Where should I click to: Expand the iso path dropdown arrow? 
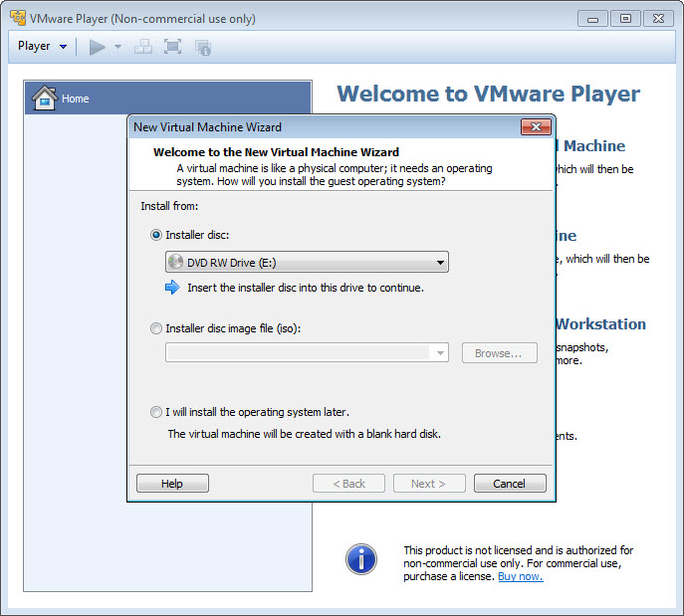[440, 352]
